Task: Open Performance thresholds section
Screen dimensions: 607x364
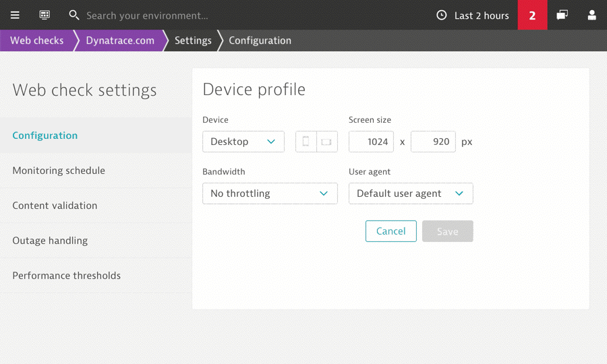Action: click(x=66, y=276)
